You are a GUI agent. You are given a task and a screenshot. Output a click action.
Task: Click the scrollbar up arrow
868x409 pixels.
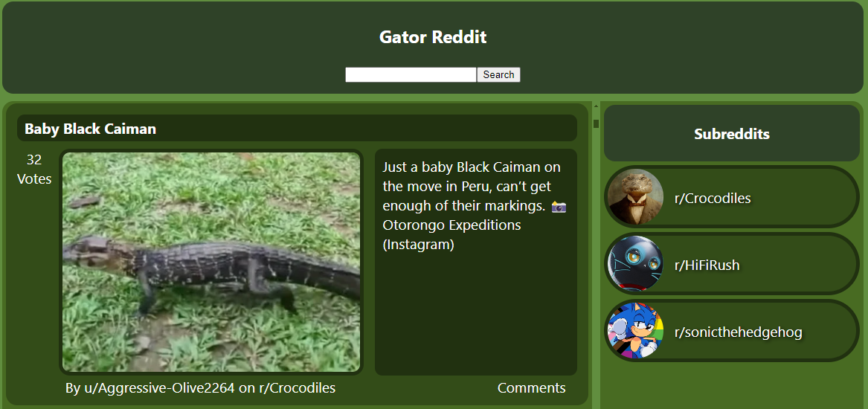(597, 106)
